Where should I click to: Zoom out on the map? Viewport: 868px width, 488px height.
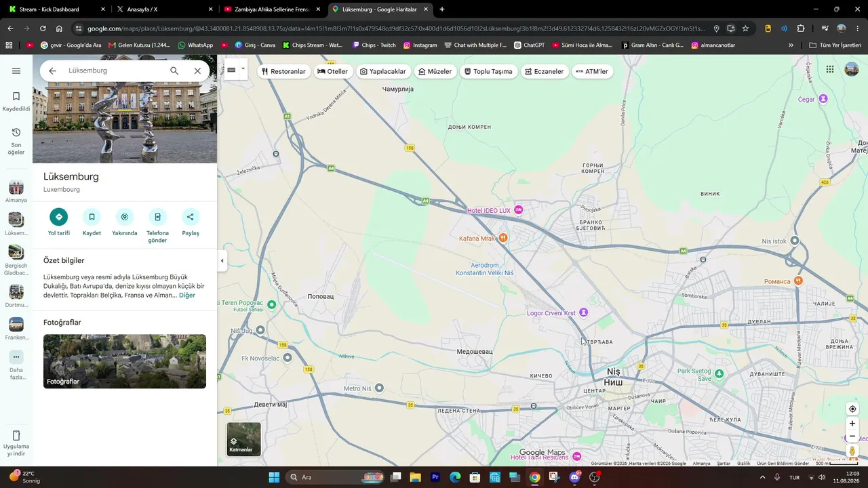tap(852, 436)
